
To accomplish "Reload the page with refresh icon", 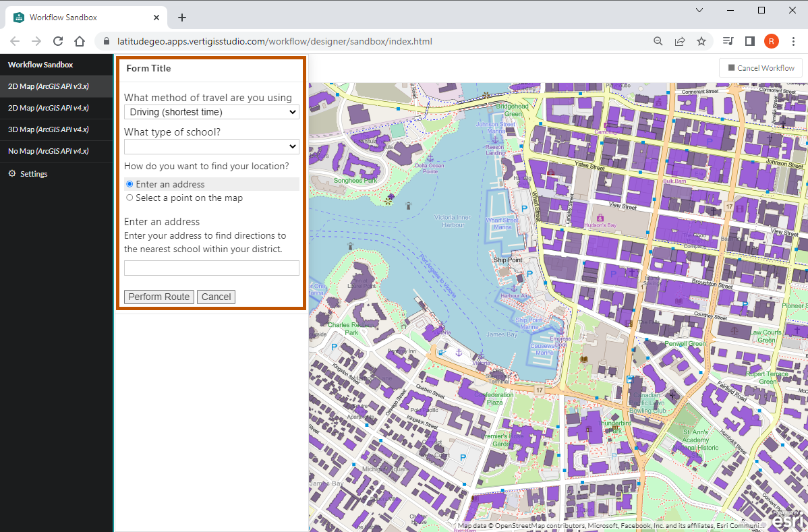I will click(58, 41).
